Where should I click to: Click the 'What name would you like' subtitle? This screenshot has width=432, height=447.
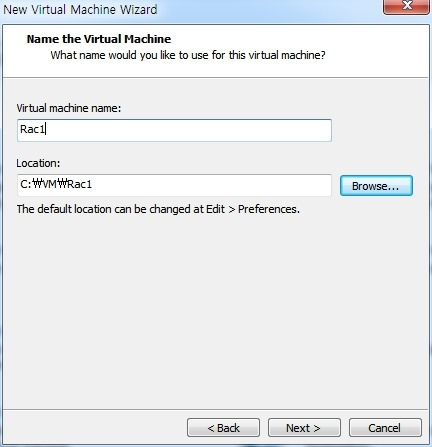tap(188, 55)
